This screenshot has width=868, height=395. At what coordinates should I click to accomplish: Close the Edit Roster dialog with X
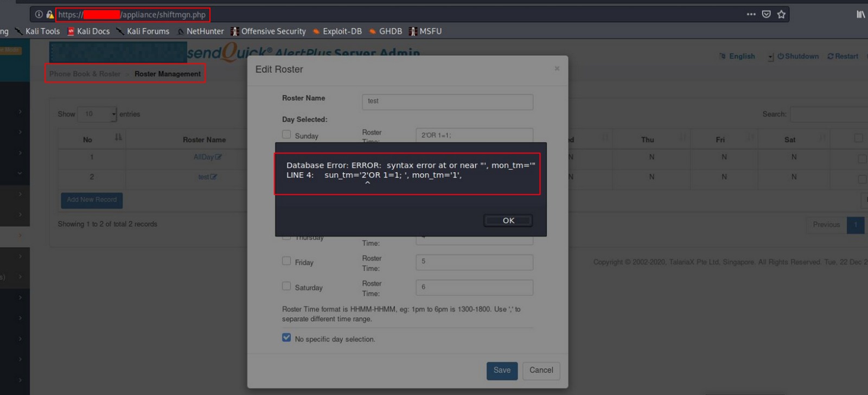tap(557, 69)
